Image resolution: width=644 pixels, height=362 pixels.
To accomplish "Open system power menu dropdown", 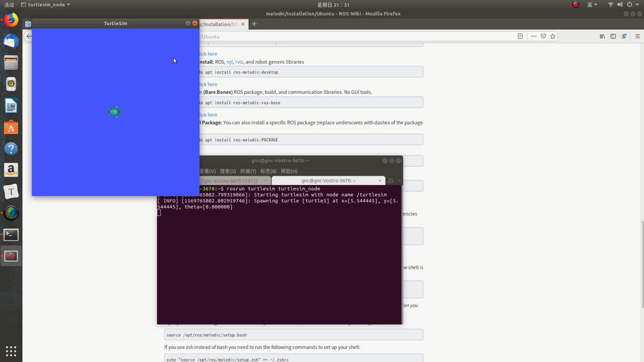I will click(632, 5).
